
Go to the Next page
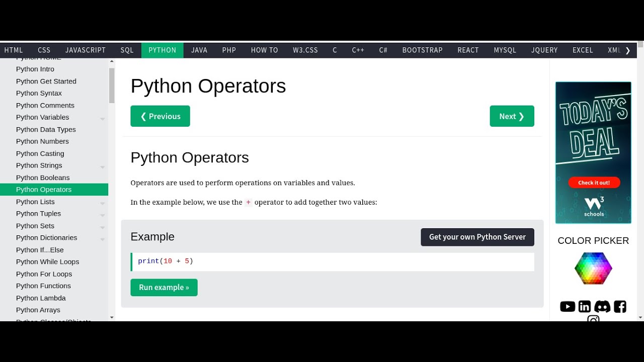tap(512, 116)
